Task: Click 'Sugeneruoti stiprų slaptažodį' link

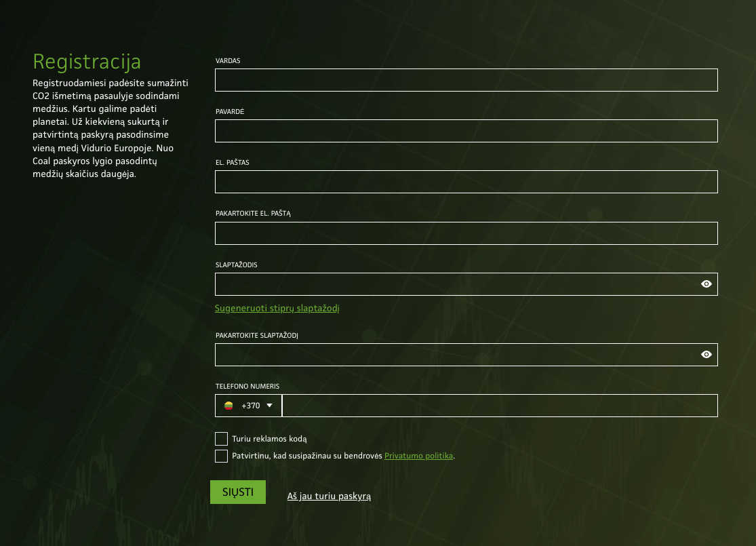Action: pyautogui.click(x=277, y=308)
